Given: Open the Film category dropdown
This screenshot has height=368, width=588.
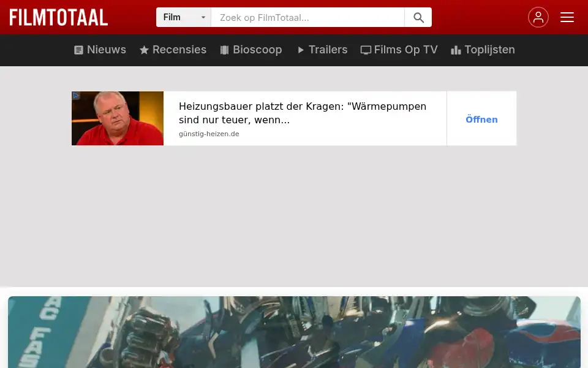Looking at the screenshot, I should pos(183,17).
